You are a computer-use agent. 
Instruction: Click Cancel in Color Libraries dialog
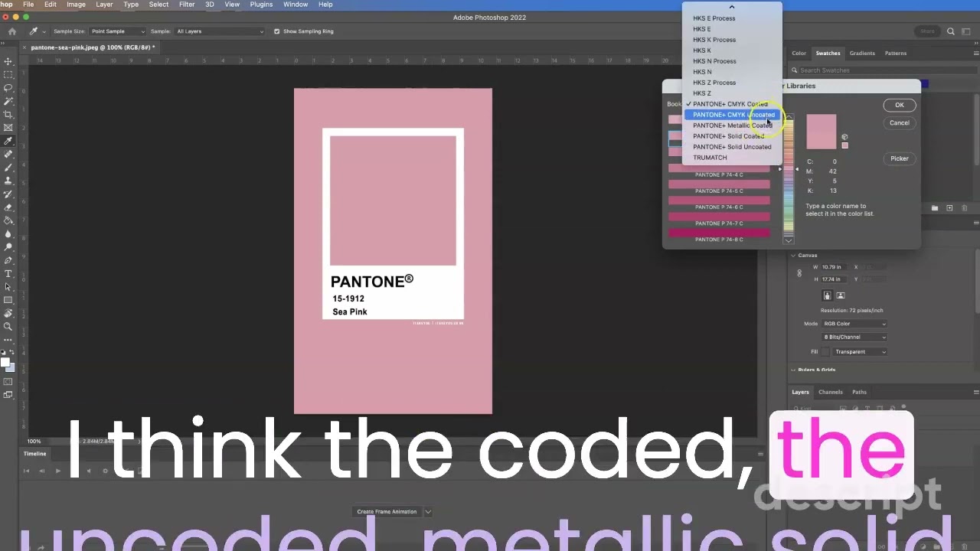900,123
